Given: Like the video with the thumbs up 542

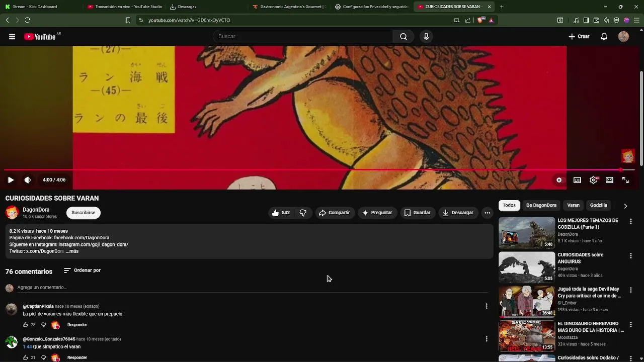Looking at the screenshot, I should (281, 213).
